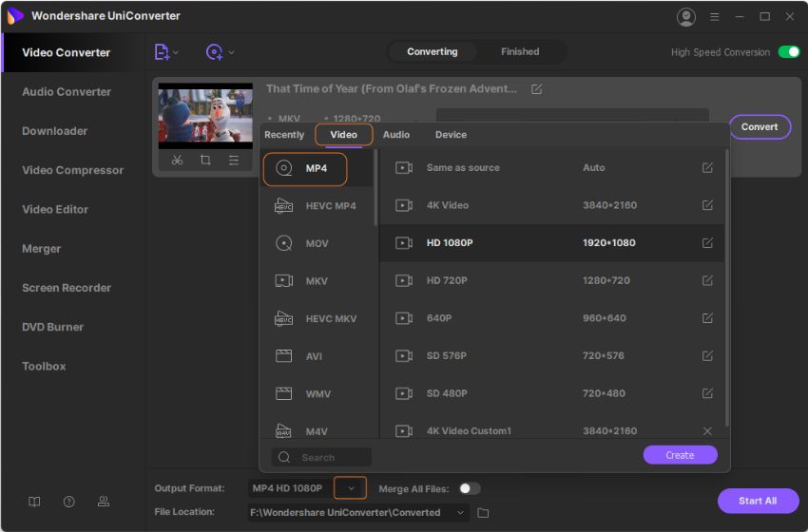Image resolution: width=808 pixels, height=532 pixels.
Task: Click the Start All button
Action: 758,501
